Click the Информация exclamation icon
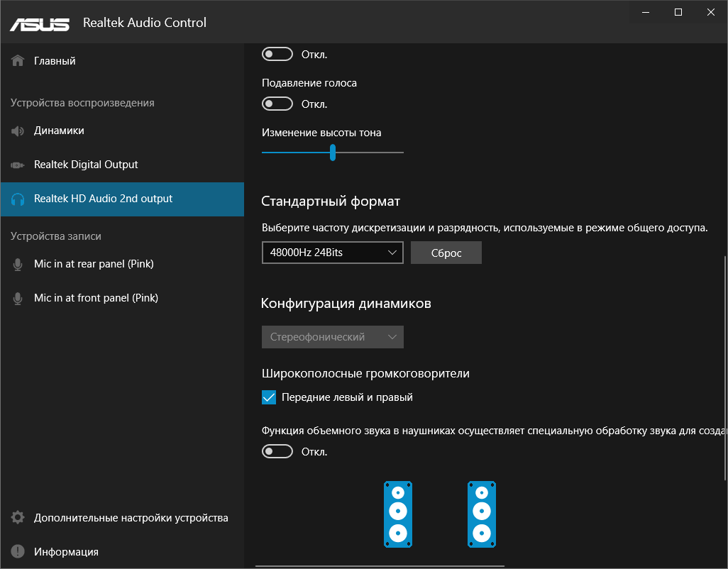This screenshot has width=728, height=569. coord(18,552)
